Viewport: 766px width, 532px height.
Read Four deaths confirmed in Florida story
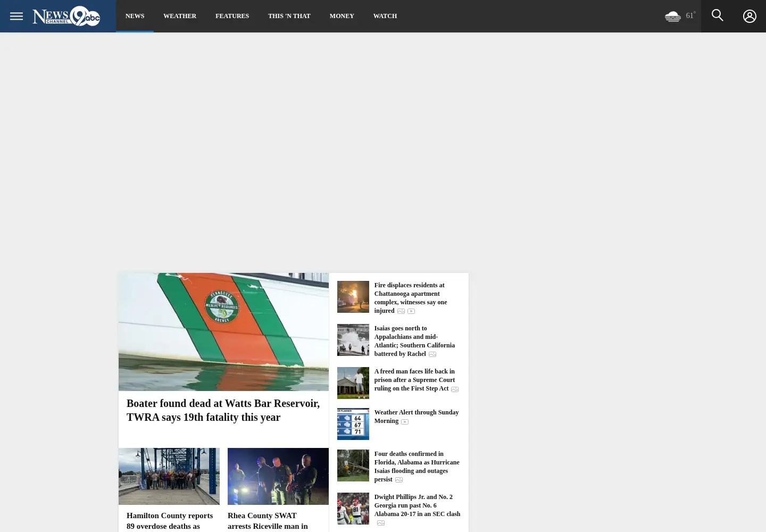coord(417,467)
